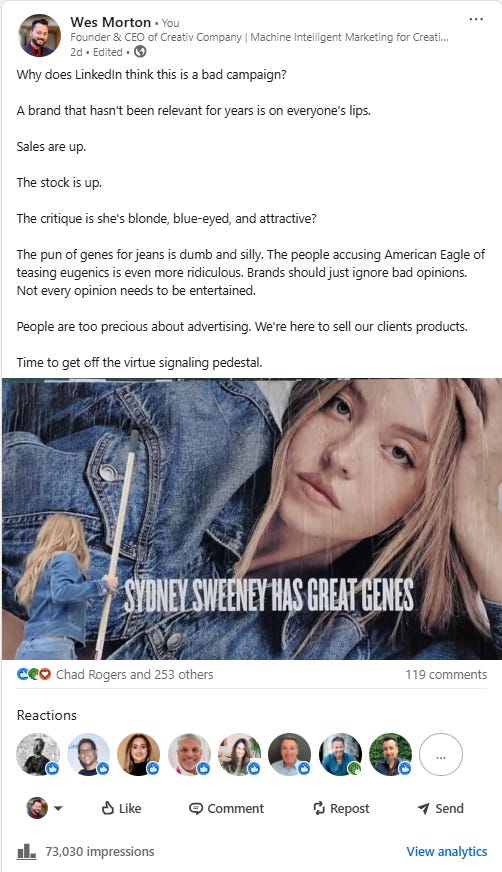The image size is (502, 872).
Task: Expand the react-as profile dropdown arrow
Action: tap(58, 809)
